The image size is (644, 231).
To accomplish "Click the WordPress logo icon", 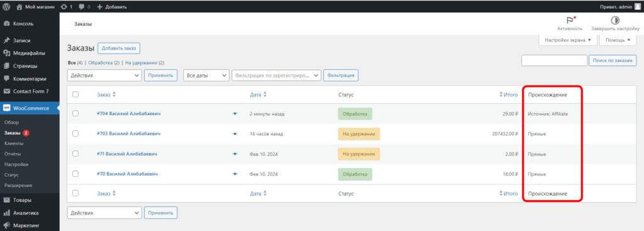I will (6, 6).
